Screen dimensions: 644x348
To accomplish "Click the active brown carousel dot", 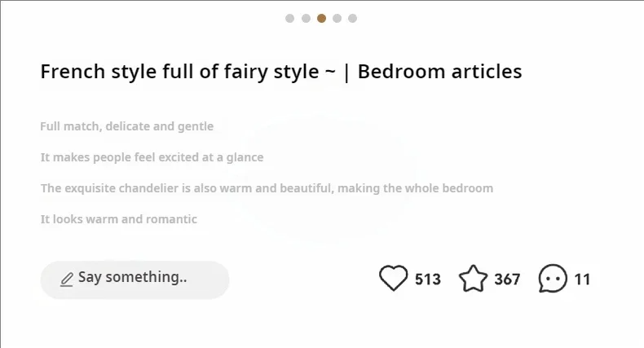I will [321, 18].
